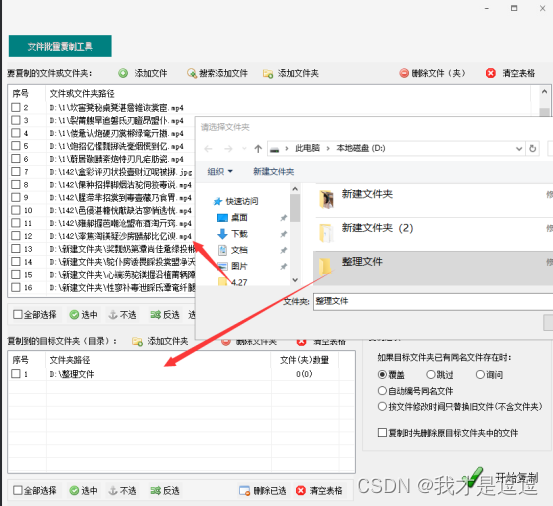The image size is (553, 506).
Task: Select 按文件修改时间只替换旧文件 radio option
Action: (382, 407)
